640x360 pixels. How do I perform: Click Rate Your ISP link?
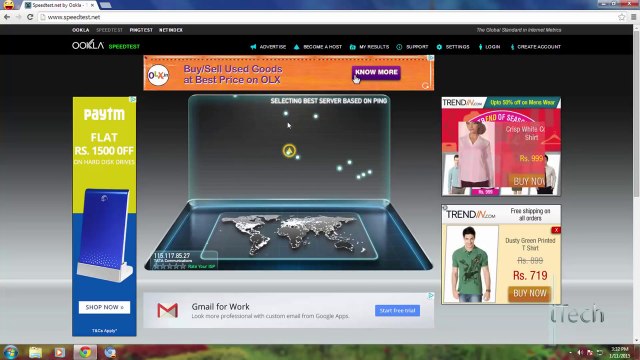[201, 267]
